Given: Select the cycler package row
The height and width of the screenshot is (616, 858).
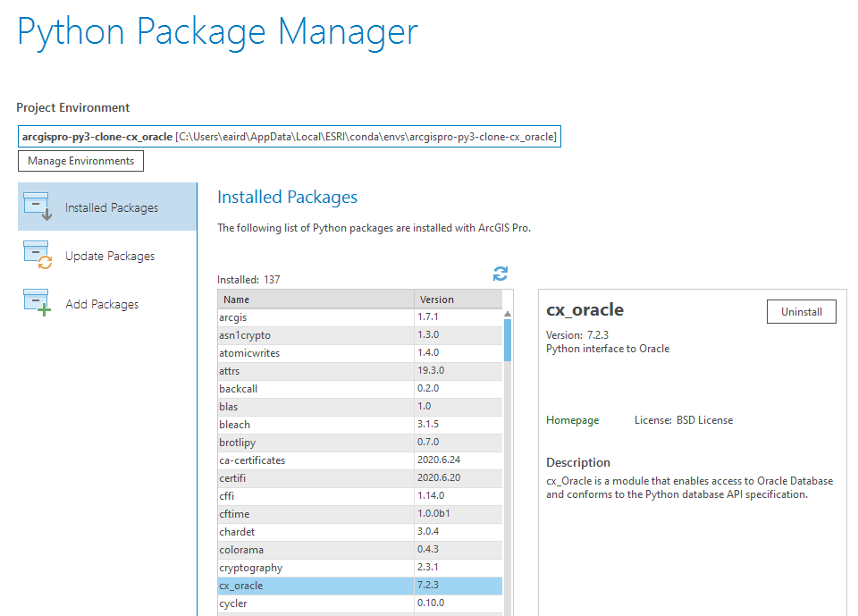Looking at the screenshot, I should 359,603.
